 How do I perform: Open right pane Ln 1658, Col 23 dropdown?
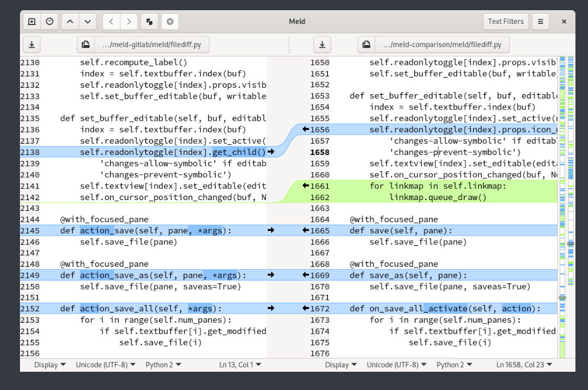[x=524, y=364]
